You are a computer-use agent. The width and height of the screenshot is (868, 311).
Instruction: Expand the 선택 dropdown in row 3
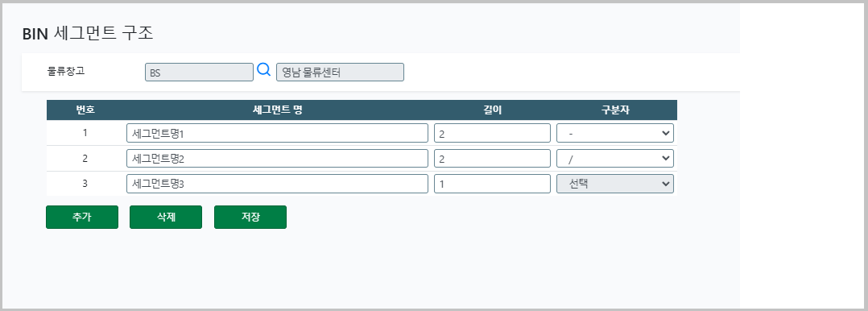point(615,184)
